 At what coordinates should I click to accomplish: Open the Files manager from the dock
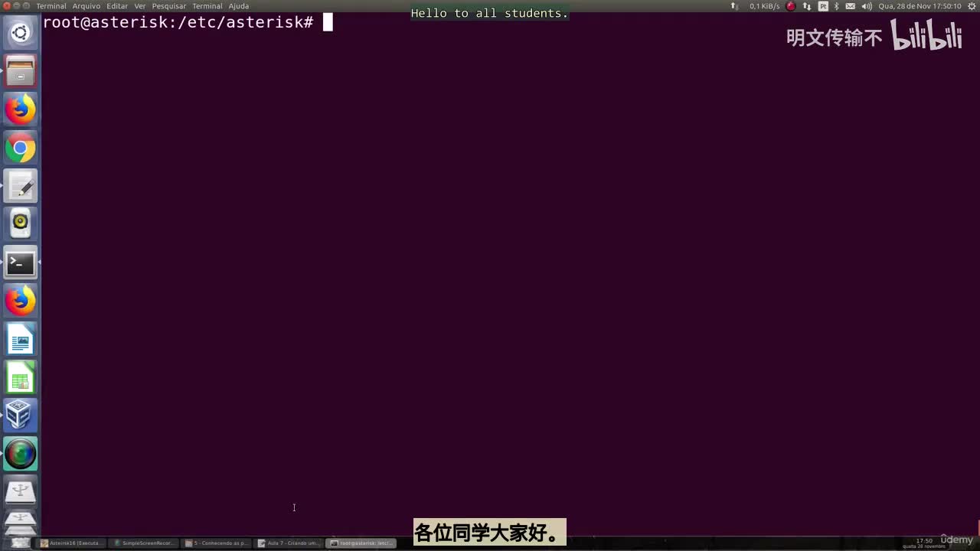pos(21,71)
